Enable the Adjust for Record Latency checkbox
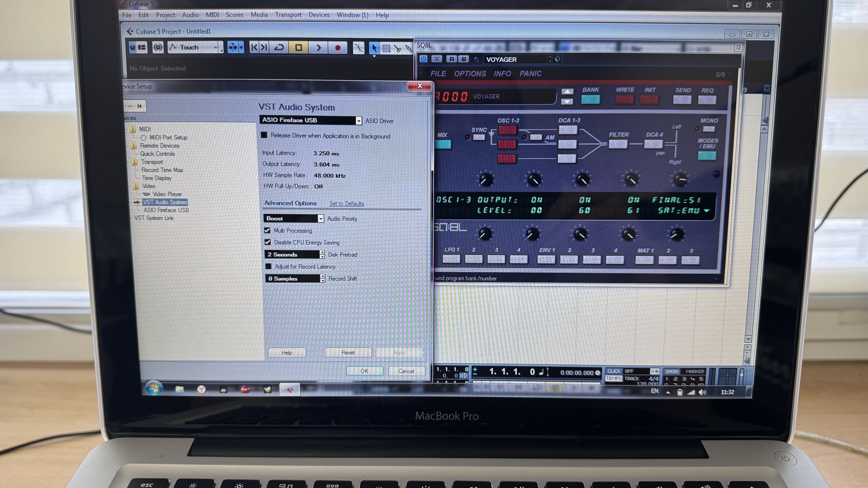This screenshot has width=868, height=488. point(268,266)
